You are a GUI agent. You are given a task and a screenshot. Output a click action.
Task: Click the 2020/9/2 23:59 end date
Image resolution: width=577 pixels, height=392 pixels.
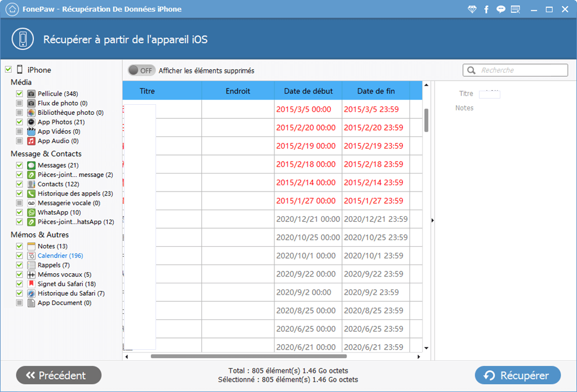(x=371, y=292)
